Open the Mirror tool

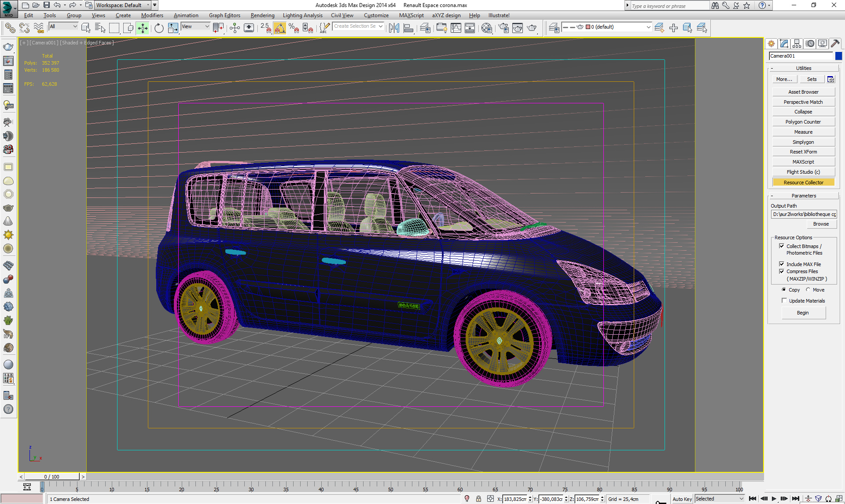point(394,28)
